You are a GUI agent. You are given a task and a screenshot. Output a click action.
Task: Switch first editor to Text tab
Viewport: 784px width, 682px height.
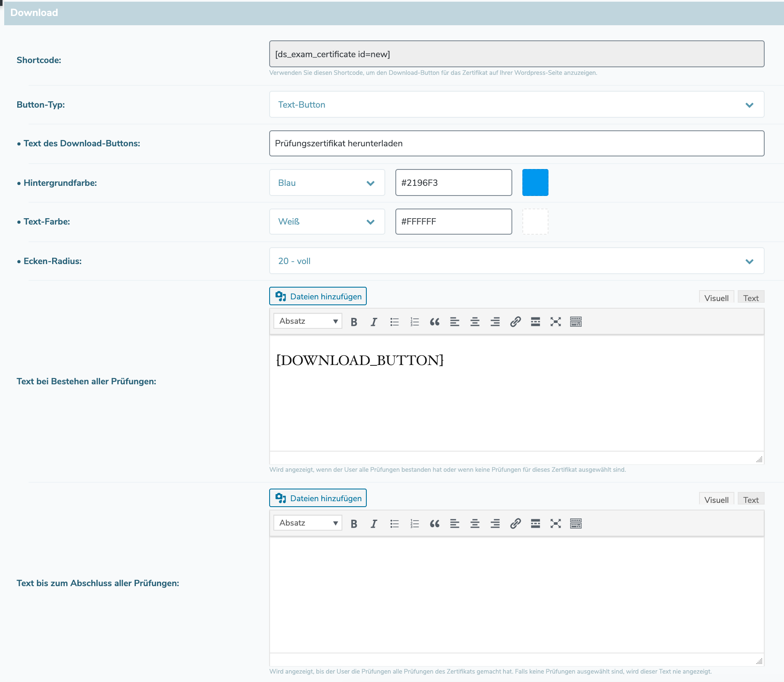click(x=750, y=298)
